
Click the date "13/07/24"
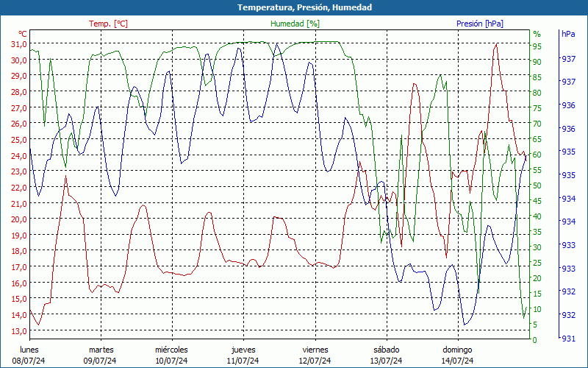[x=386, y=361]
